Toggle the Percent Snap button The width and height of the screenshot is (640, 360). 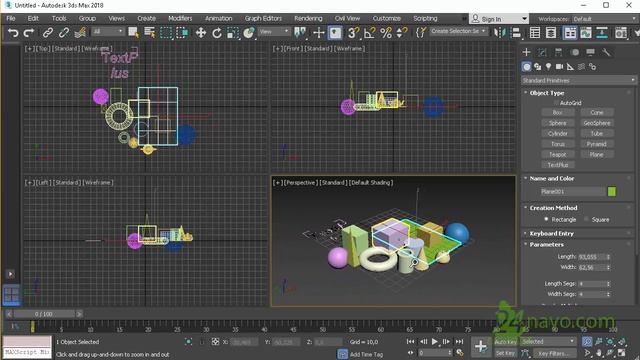pos(386,33)
